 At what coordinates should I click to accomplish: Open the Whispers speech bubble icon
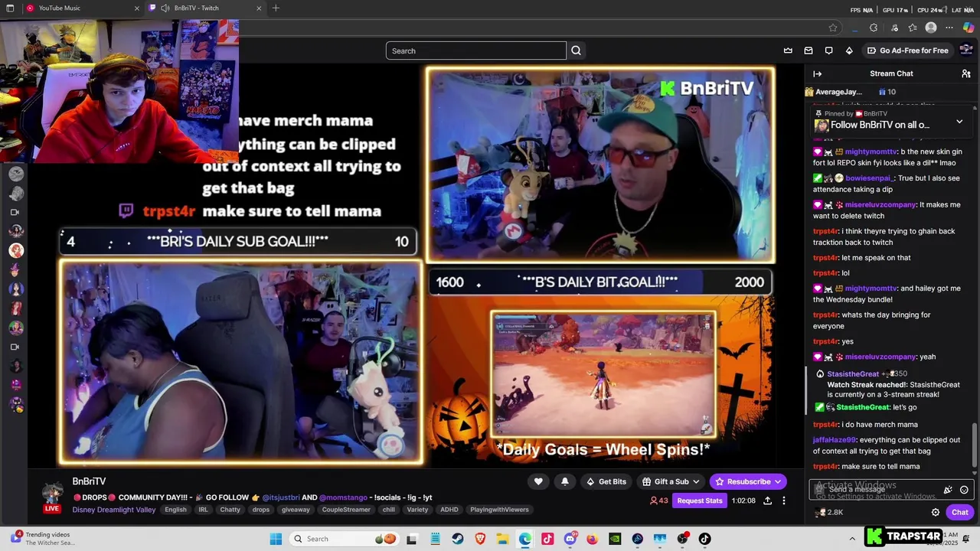[x=828, y=51]
